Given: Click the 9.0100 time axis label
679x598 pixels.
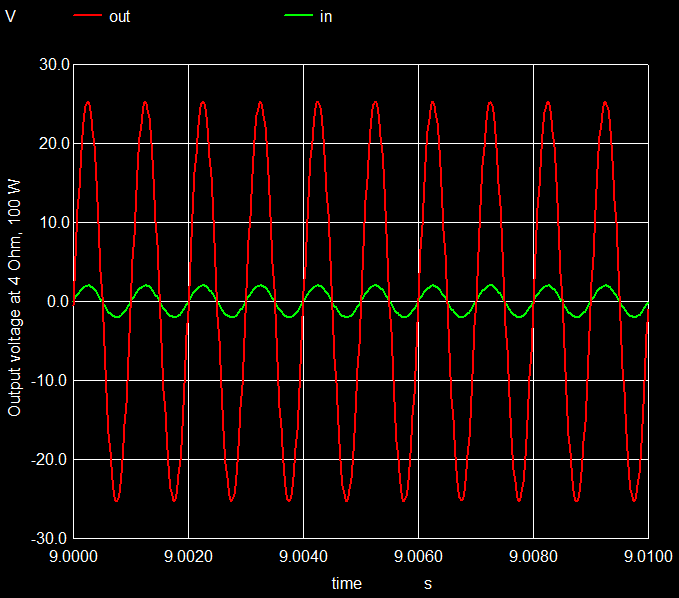Looking at the screenshot, I should click(x=648, y=556).
